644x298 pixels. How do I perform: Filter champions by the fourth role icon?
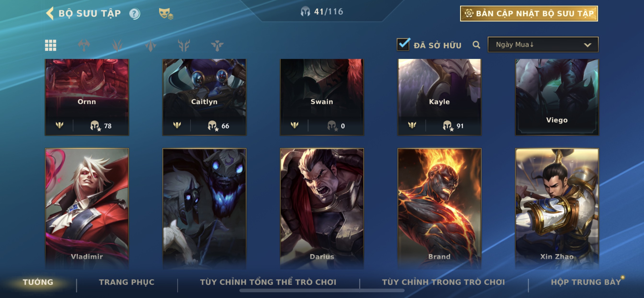(x=184, y=45)
